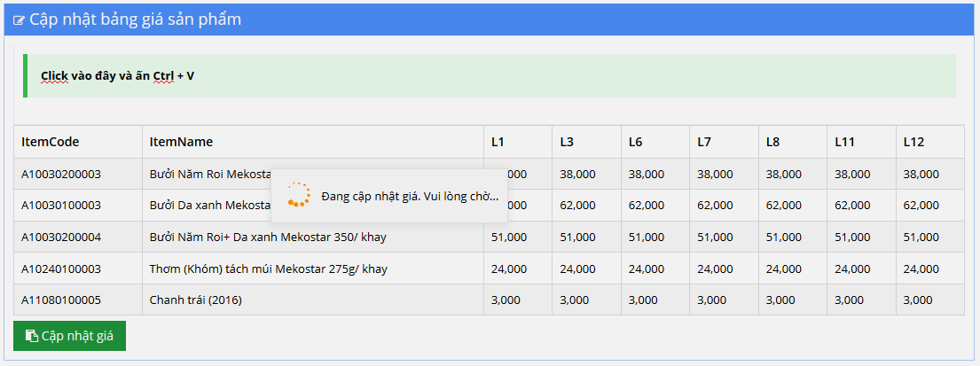Click the L7 column header
Image resolution: width=980 pixels, height=366 pixels.
point(704,142)
